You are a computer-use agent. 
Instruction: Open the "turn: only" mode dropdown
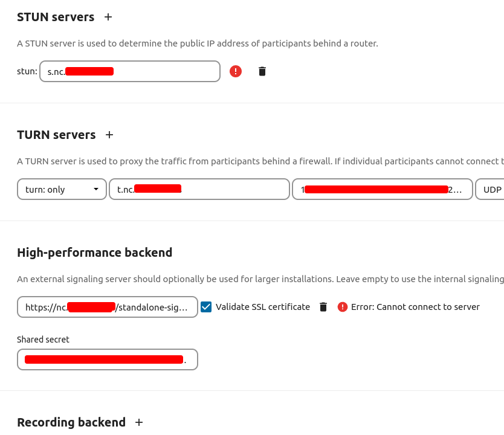61,189
